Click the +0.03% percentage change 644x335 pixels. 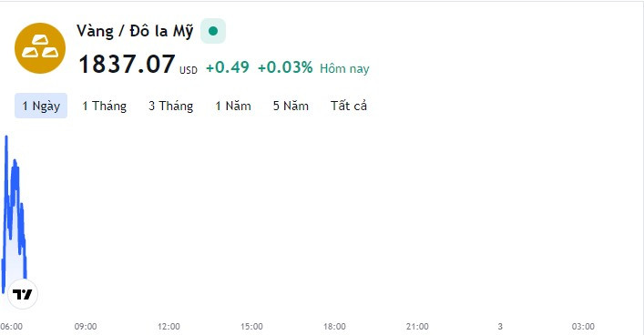285,67
